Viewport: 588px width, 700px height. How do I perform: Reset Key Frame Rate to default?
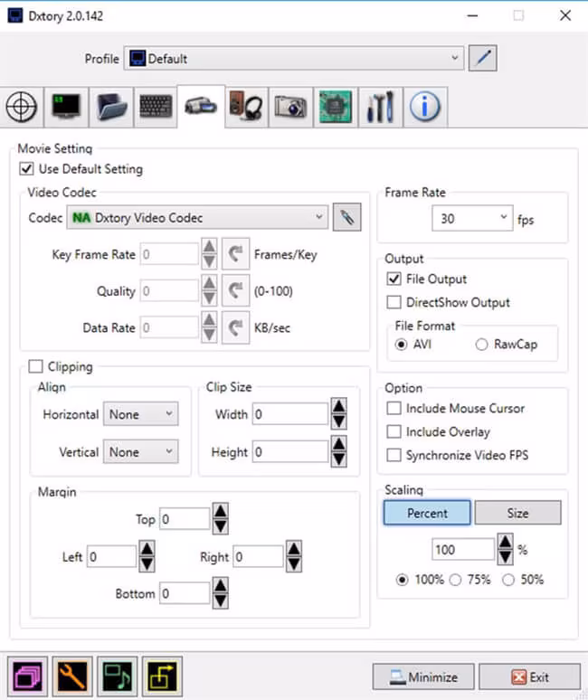(236, 254)
